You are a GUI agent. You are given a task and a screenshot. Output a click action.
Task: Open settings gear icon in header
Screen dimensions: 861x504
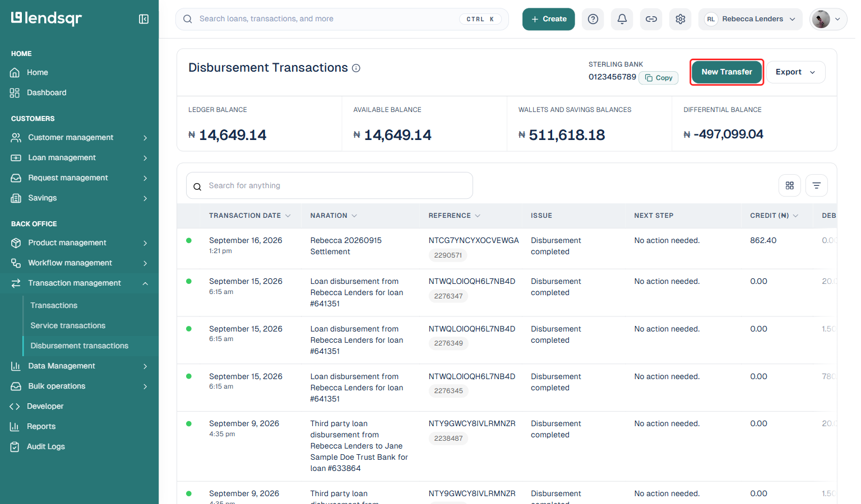681,19
